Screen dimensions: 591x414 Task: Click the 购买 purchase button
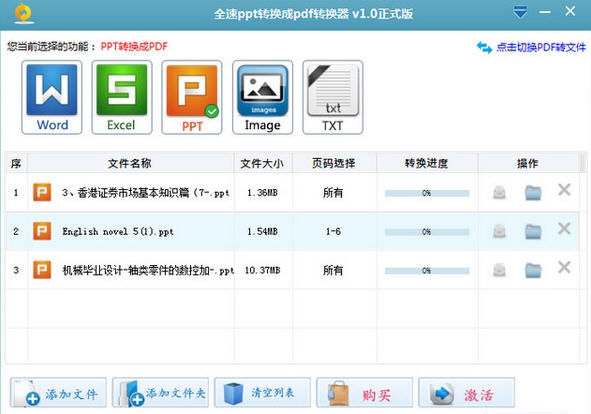click(364, 393)
